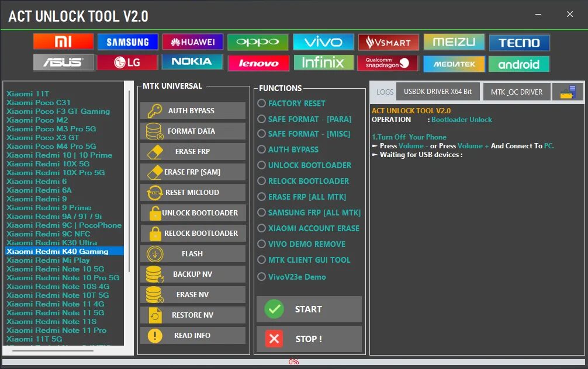Switch to the LOGS tab
Image resolution: width=588 pixels, height=369 pixels.
(x=385, y=92)
